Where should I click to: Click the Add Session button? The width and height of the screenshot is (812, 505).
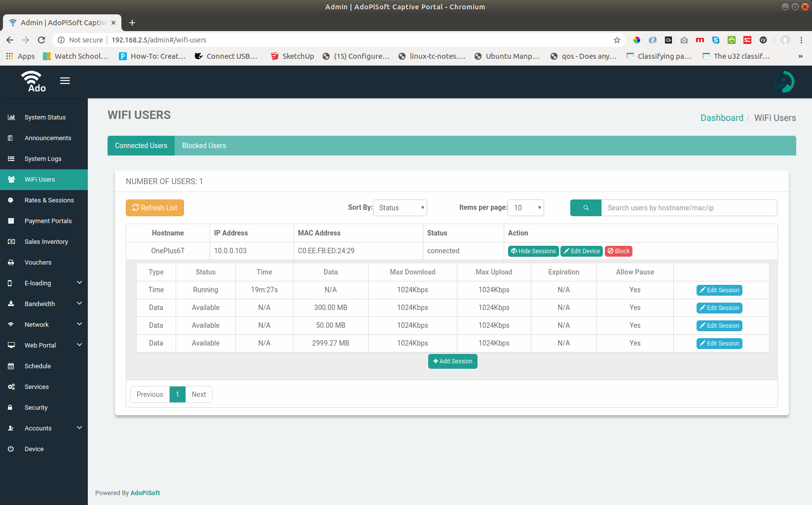tap(452, 361)
